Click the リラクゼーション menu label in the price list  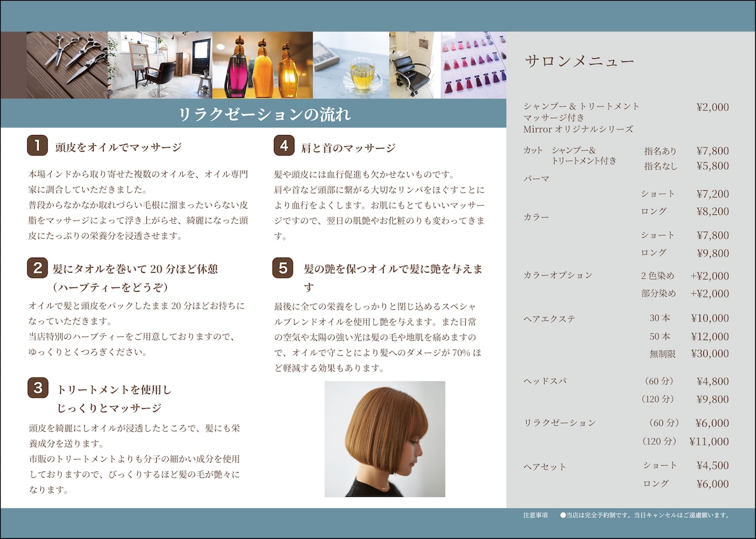560,423
